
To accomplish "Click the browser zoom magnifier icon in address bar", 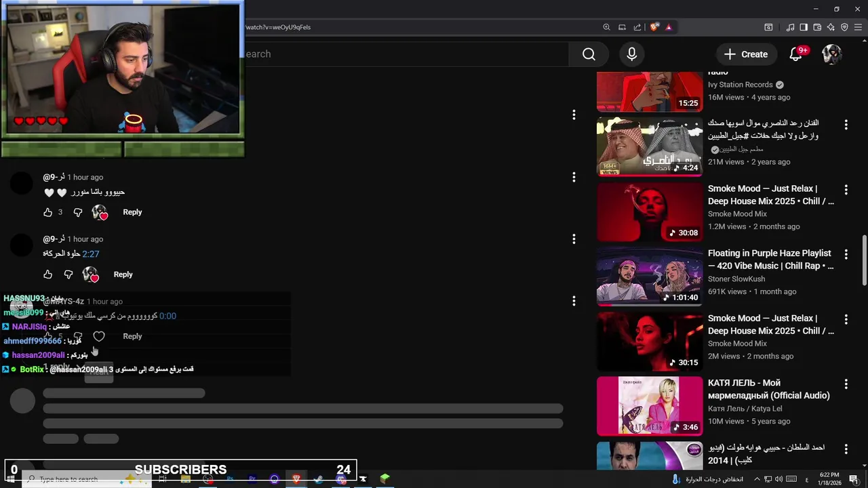I will click(x=606, y=27).
